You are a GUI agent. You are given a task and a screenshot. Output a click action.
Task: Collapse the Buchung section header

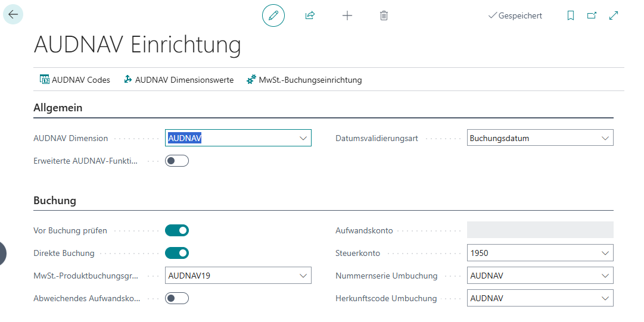(x=55, y=201)
